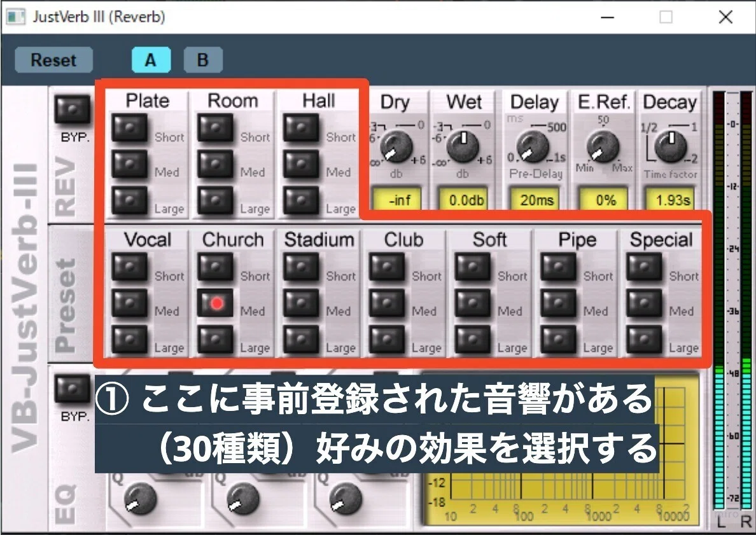Click the Dry level knob

coord(396,146)
